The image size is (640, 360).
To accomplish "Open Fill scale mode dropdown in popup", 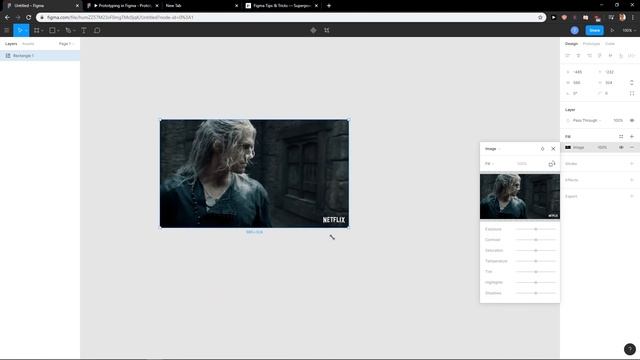I will 489,164.
